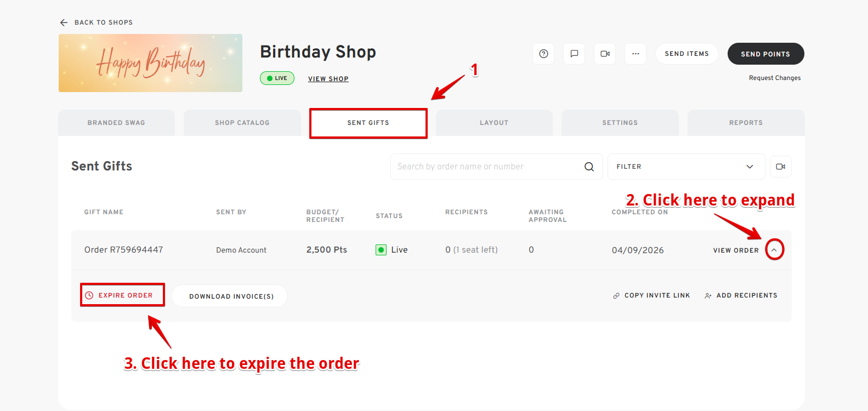Image resolution: width=868 pixels, height=411 pixels.
Task: Click the Happy Birthday banner thumbnail
Action: 150,63
